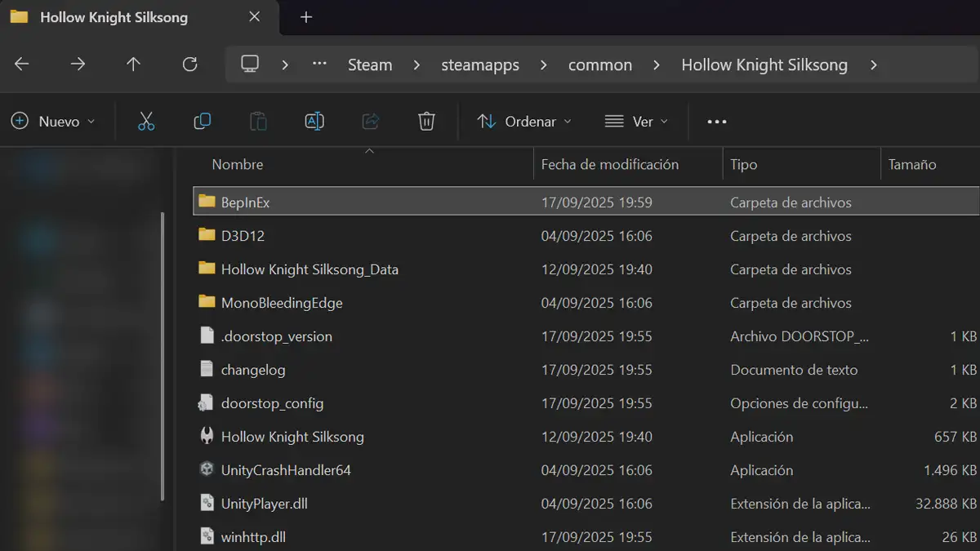Select the .doorstop_version file icon
This screenshot has width=980, height=551.
(207, 335)
